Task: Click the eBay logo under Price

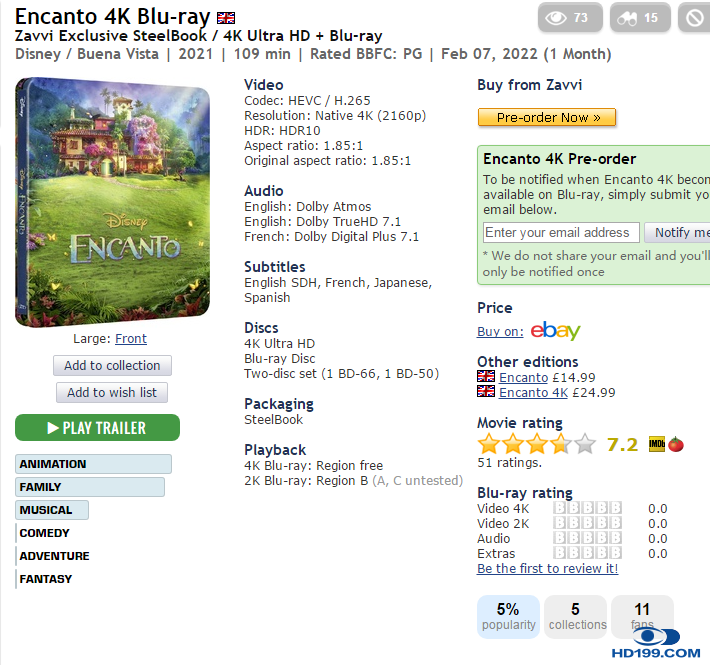Action: tap(555, 331)
